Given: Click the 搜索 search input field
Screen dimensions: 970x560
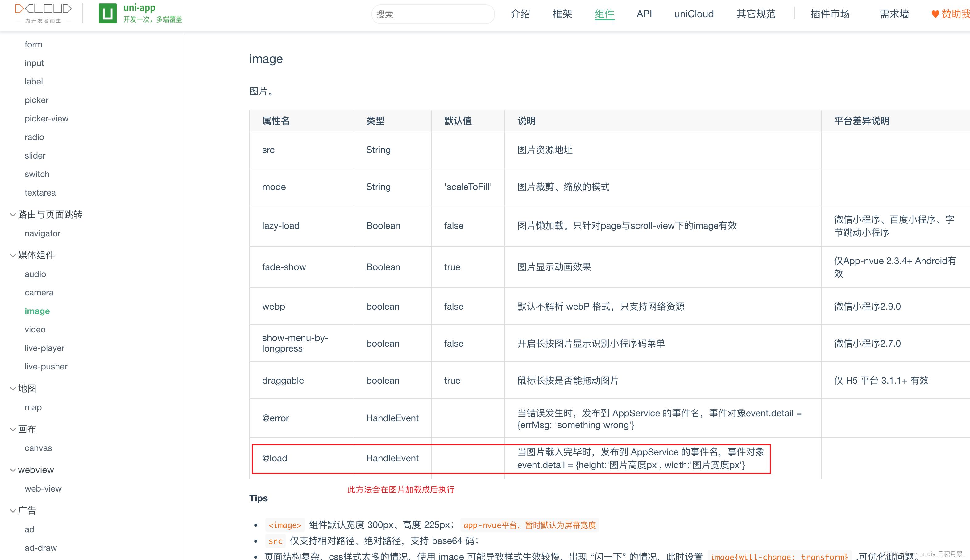Looking at the screenshot, I should click(x=433, y=14).
